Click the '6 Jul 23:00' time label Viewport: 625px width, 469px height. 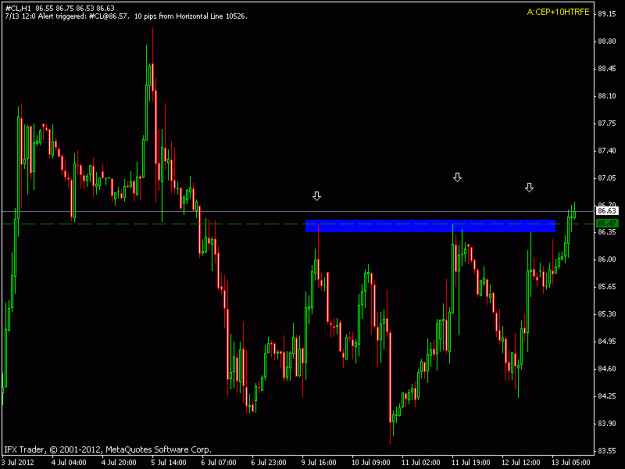(x=268, y=462)
